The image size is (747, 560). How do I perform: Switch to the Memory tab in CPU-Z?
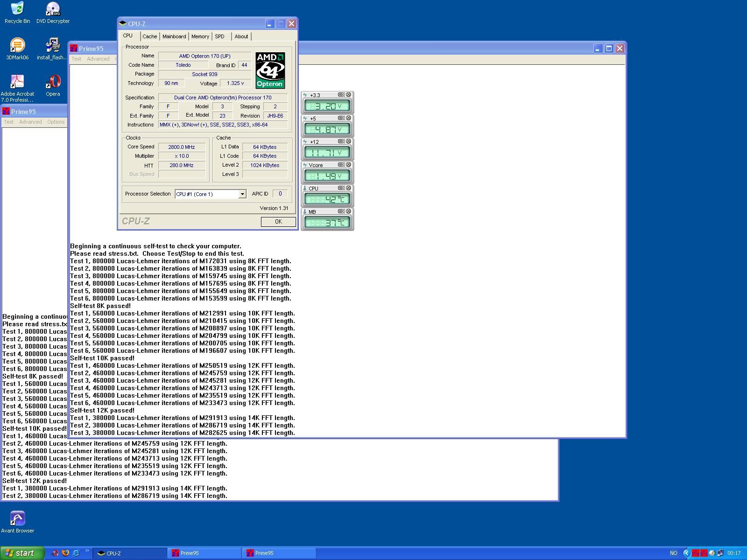coord(200,36)
